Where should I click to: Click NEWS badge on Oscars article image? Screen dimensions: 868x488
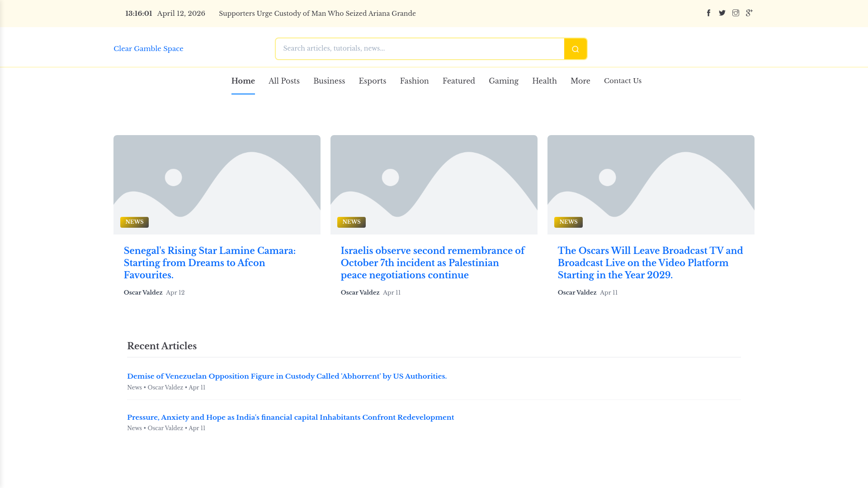coord(568,222)
